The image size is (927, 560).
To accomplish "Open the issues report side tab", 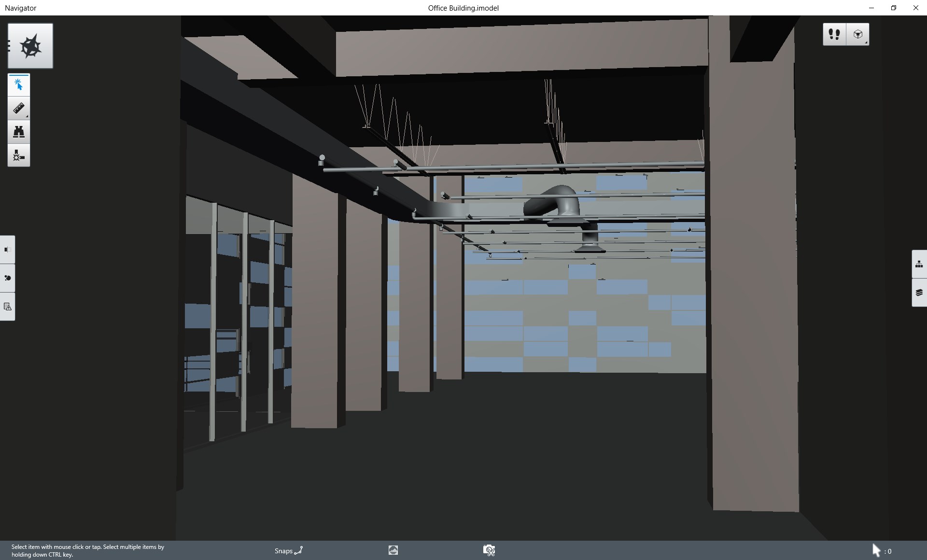I will coord(7,307).
